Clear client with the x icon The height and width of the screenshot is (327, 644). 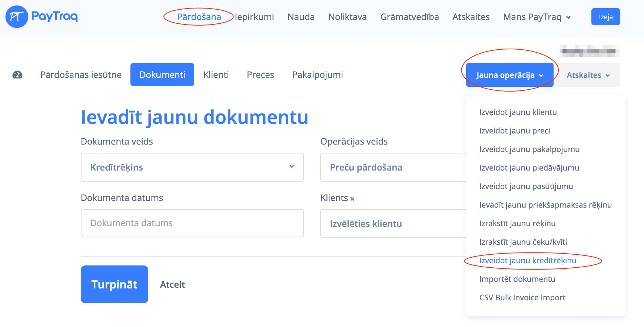click(352, 199)
